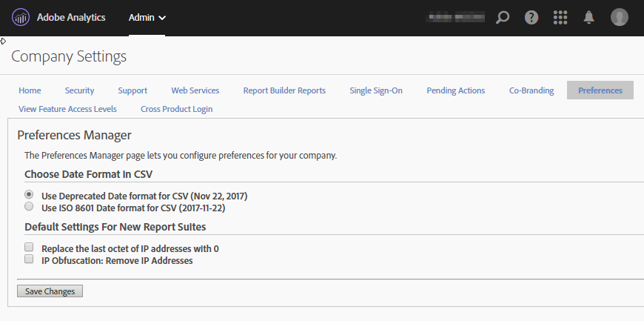
Task: Open the search magnifier icon
Action: [503, 18]
